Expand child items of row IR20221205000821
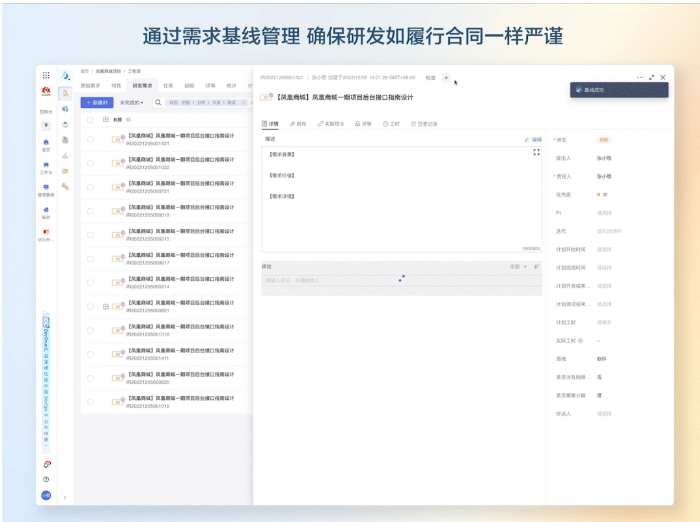The width and height of the screenshot is (700, 522). (106, 307)
